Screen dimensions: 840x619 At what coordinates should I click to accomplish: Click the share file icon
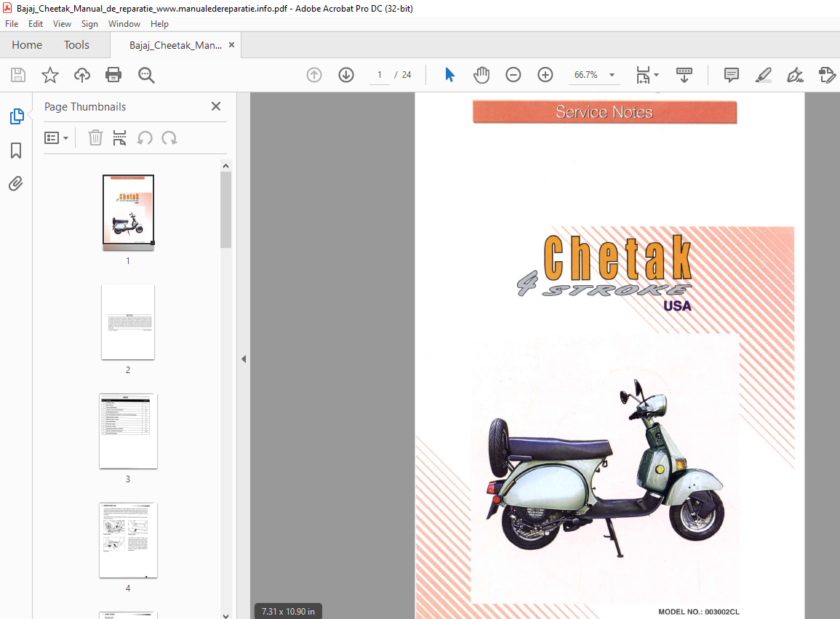click(827, 75)
